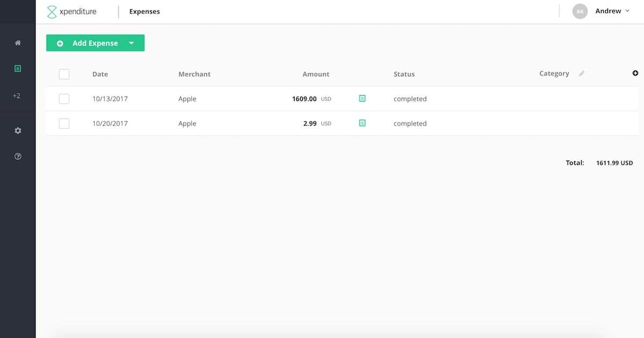Open the Andrew user menu dropdown
Viewport: 644px width, 338px height.
[612, 11]
